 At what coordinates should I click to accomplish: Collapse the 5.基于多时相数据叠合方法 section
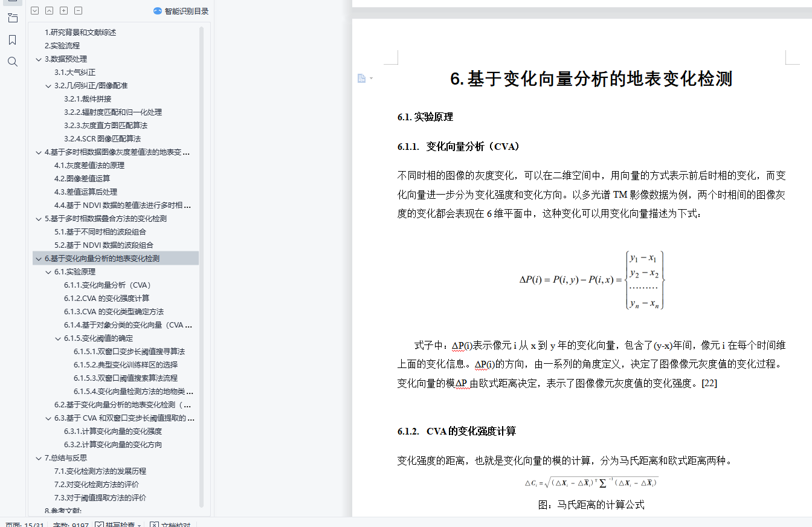[x=39, y=219]
